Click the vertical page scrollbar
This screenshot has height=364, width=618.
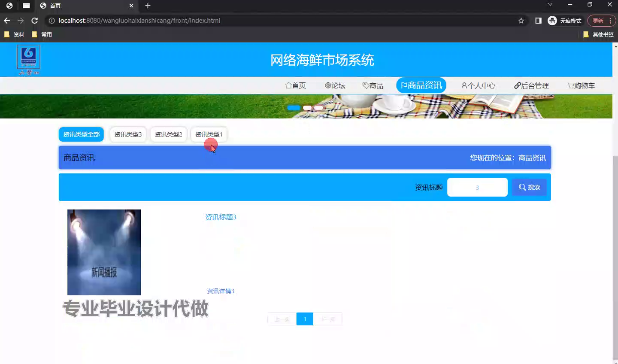(x=615, y=258)
